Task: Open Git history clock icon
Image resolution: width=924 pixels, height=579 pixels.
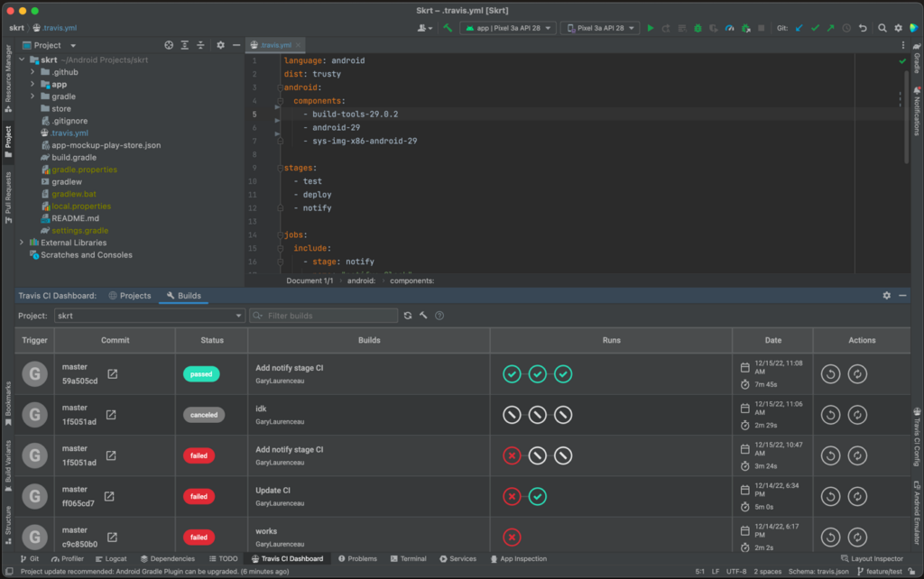Action: tap(846, 28)
